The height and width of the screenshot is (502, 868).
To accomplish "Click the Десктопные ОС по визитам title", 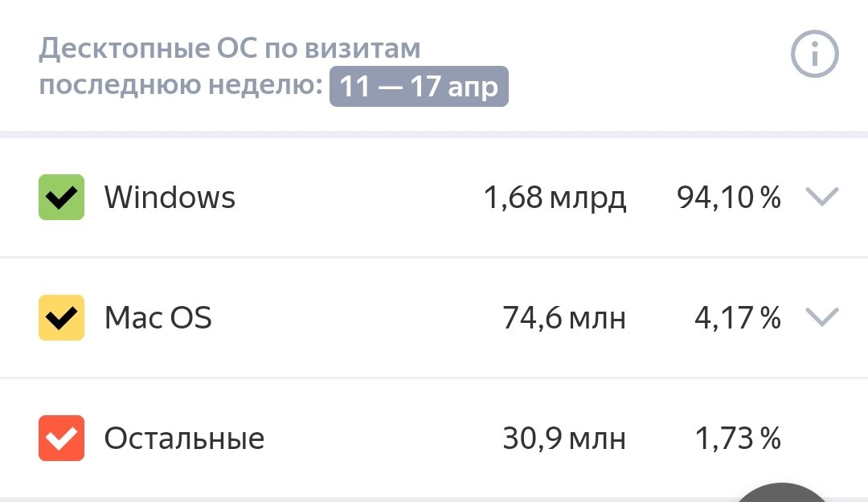I will tap(230, 50).
